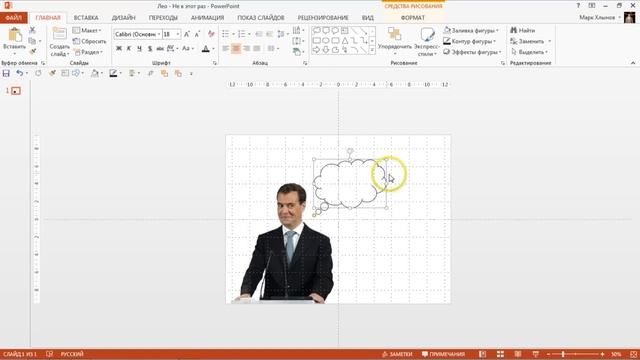Click the Создать слайд (New Slide) icon
Image resolution: width=640 pixels, height=360 pixels.
60,34
